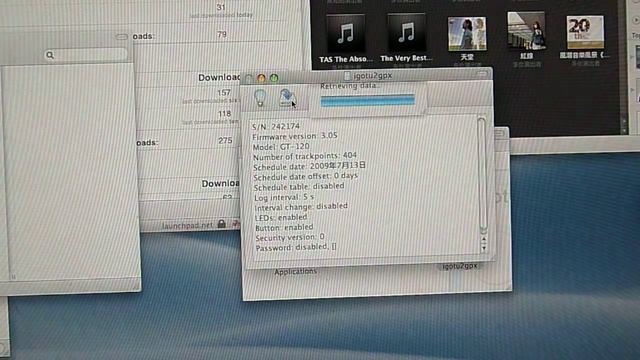Click the launchpad.net address in browser status bar
This screenshot has width=640, height=360.
tap(187, 225)
